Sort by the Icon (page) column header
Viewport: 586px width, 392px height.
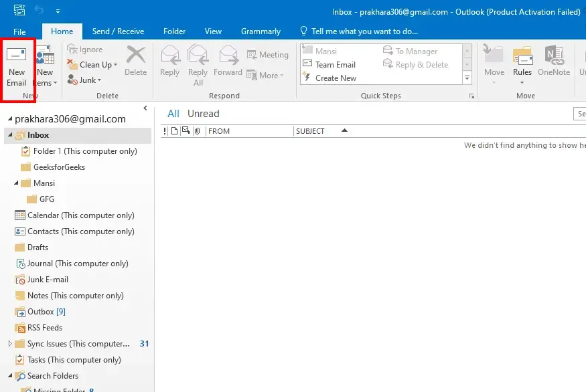(x=174, y=130)
